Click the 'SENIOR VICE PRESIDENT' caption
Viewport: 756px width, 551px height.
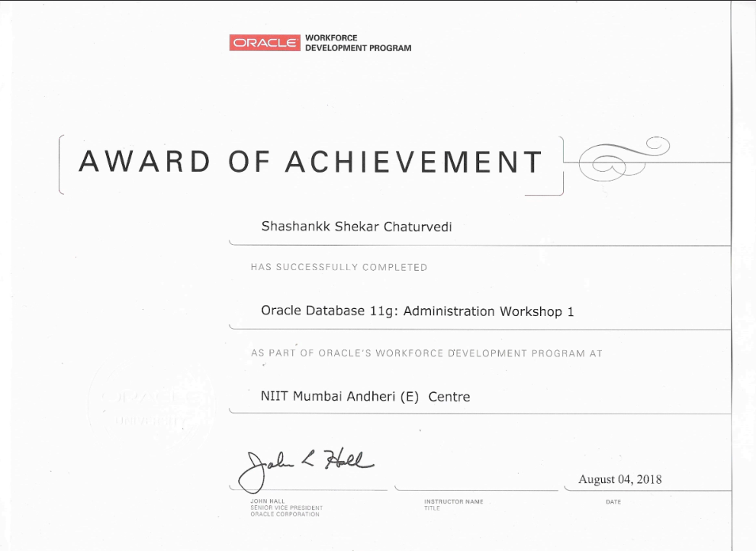coord(286,507)
